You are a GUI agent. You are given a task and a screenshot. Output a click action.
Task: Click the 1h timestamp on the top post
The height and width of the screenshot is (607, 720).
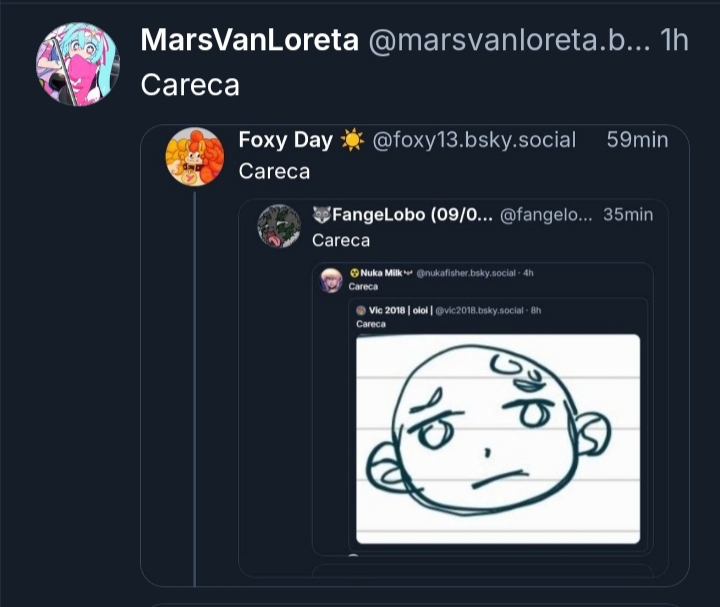click(x=675, y=41)
